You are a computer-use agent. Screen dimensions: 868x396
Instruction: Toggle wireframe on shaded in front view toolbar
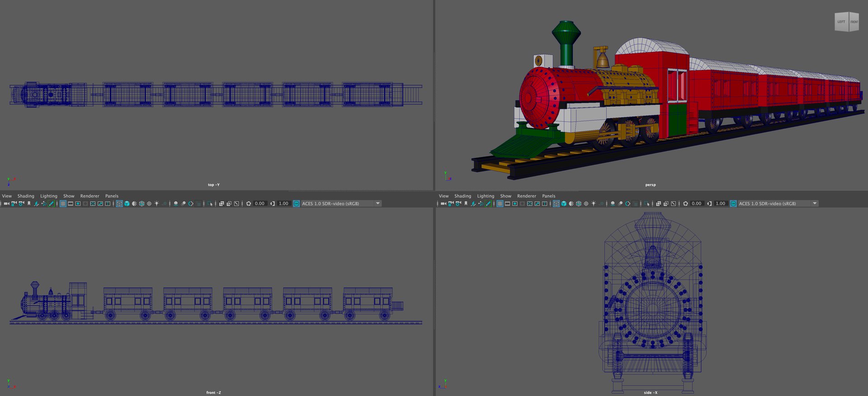(142, 203)
